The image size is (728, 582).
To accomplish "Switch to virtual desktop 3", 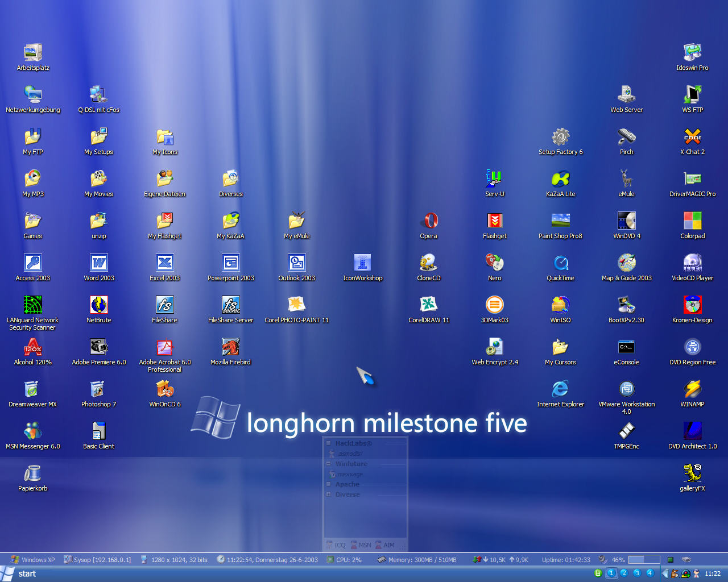I will pos(637,573).
